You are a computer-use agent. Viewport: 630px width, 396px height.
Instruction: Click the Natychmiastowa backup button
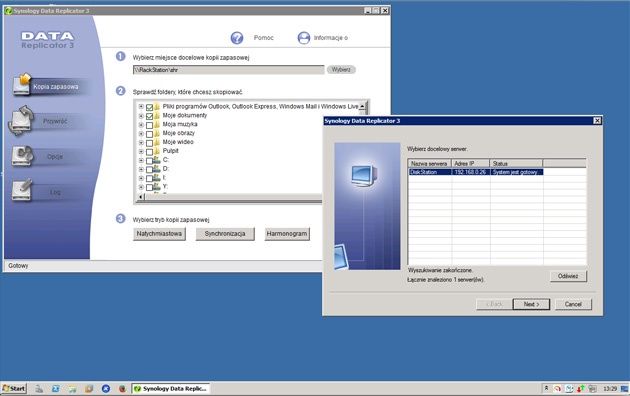(159, 234)
